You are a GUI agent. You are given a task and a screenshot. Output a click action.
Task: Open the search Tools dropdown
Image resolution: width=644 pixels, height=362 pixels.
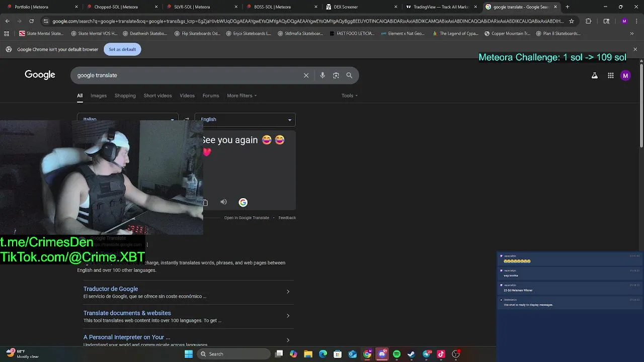click(x=350, y=96)
